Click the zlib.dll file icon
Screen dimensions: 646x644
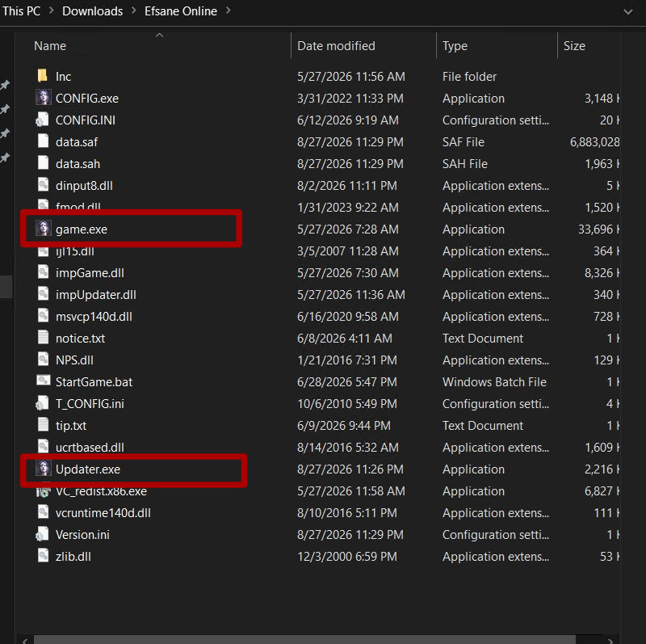click(x=43, y=556)
